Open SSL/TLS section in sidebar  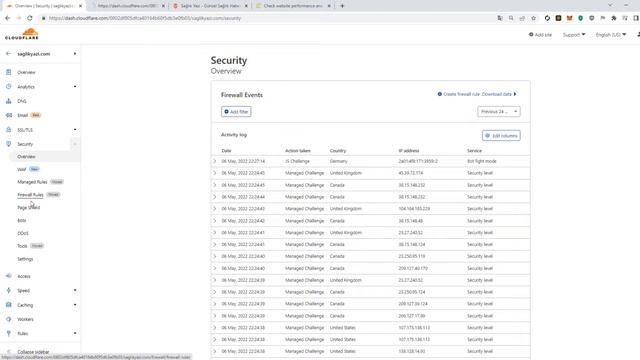click(x=25, y=130)
